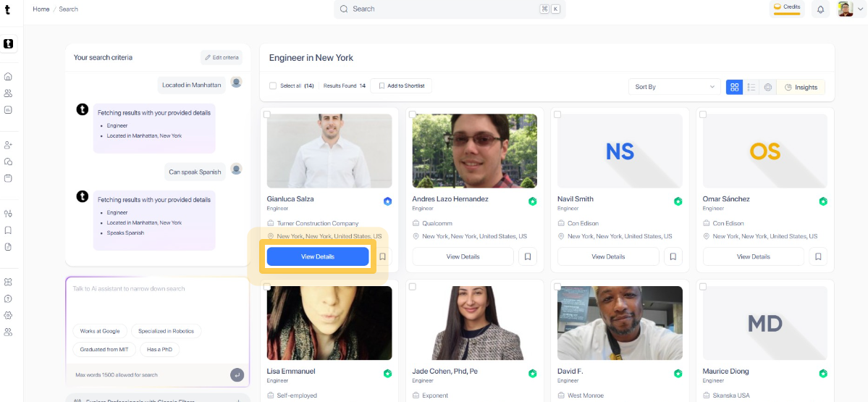The height and width of the screenshot is (402, 868).
Task: Click the 'Turner Construction Company' text
Action: tap(318, 223)
